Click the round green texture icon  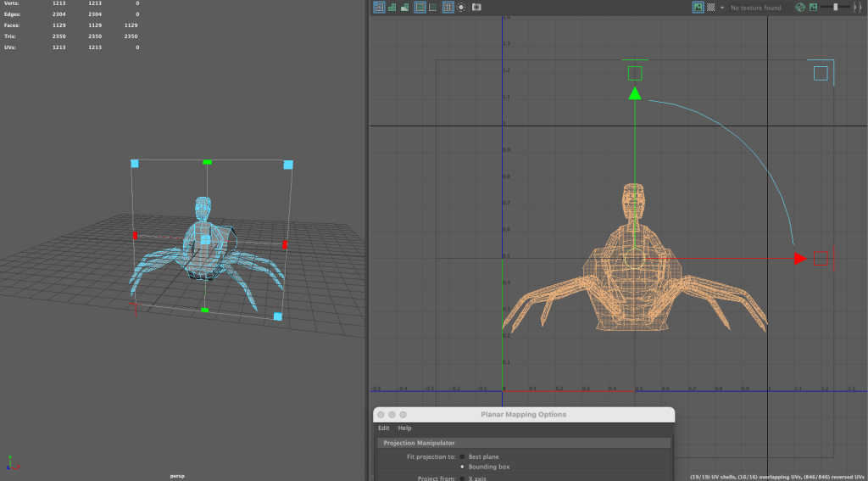(x=800, y=7)
